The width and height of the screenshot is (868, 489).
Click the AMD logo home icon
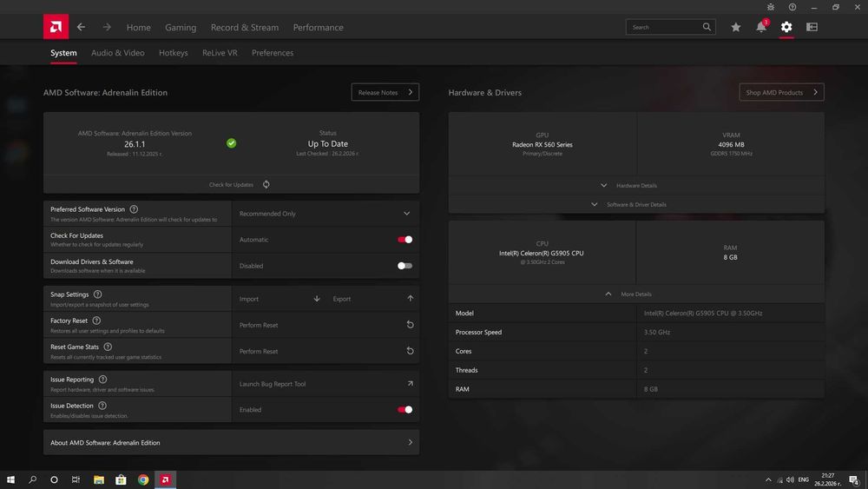56,27
